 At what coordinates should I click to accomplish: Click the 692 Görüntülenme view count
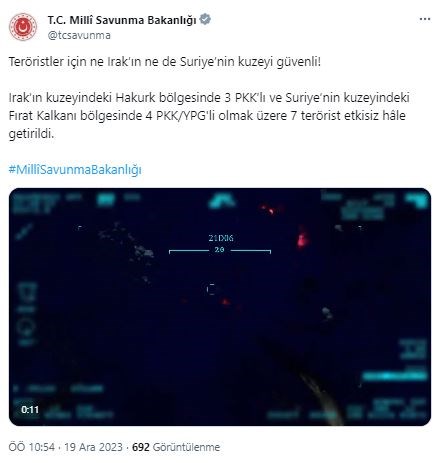point(176,447)
